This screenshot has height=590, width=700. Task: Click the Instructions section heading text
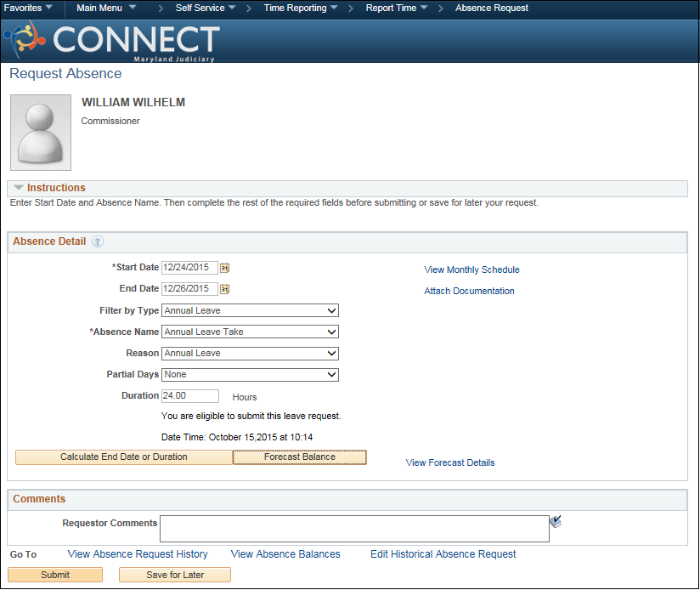(56, 188)
